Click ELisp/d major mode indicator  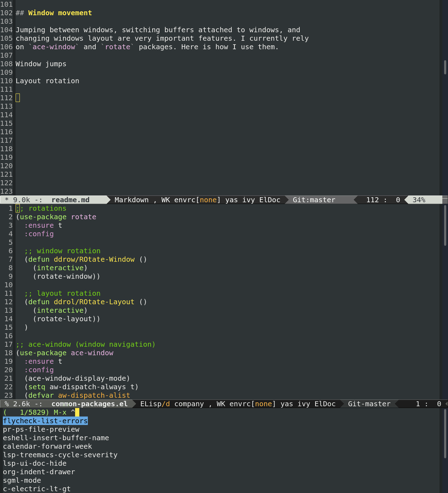click(x=155, y=404)
